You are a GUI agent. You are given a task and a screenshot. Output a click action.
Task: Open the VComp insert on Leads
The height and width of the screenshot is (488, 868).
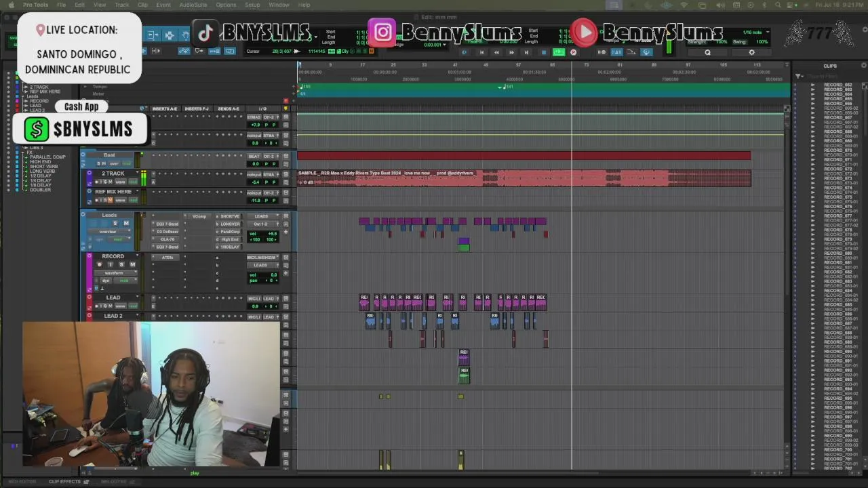pyautogui.click(x=199, y=216)
